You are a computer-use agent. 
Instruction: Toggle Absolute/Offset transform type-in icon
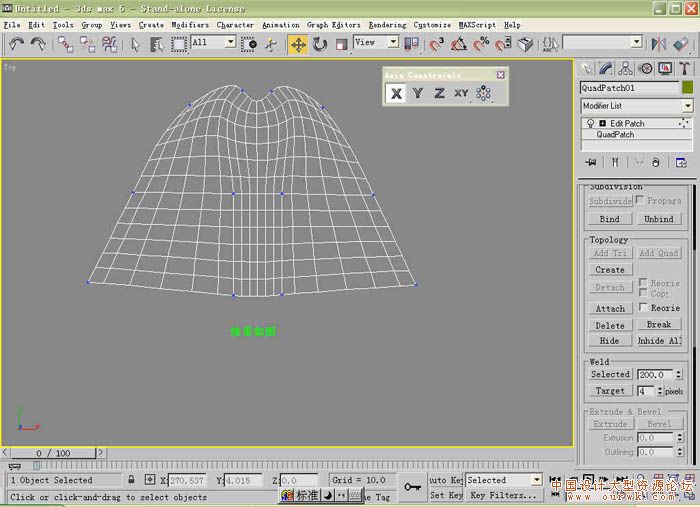pyautogui.click(x=150, y=480)
